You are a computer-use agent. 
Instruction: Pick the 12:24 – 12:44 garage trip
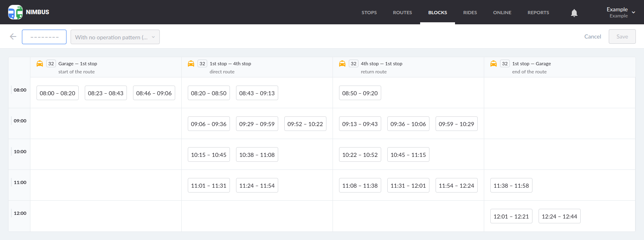pos(559,216)
